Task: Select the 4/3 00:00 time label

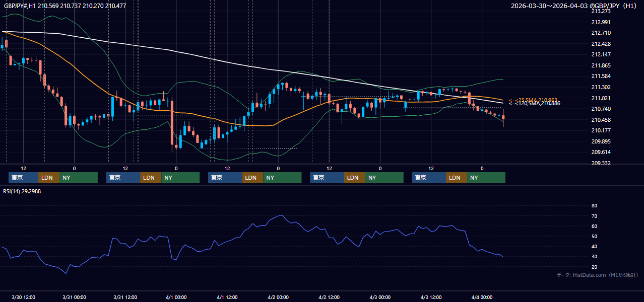Action: click(379, 297)
